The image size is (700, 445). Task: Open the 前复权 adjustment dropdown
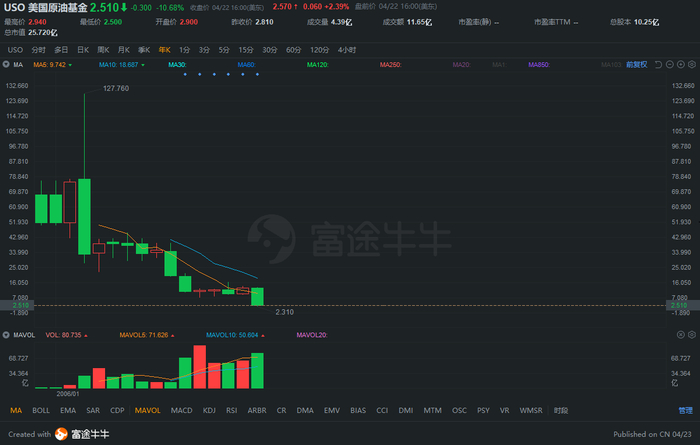(637, 65)
